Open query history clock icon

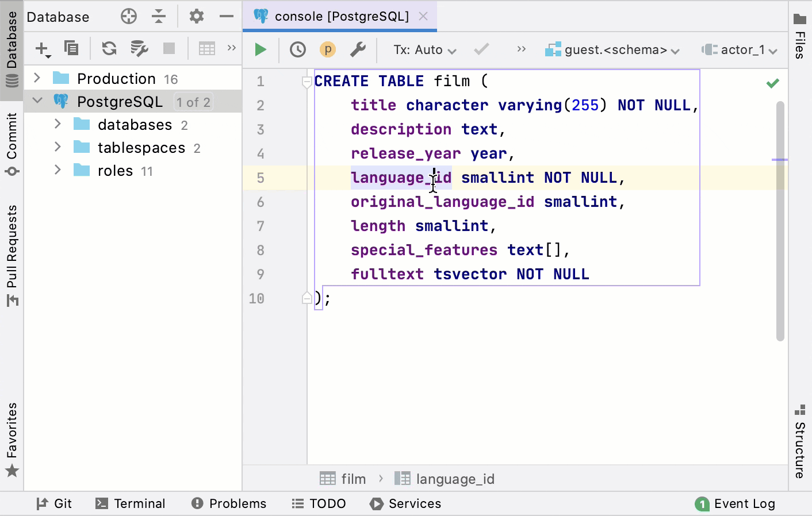297,50
